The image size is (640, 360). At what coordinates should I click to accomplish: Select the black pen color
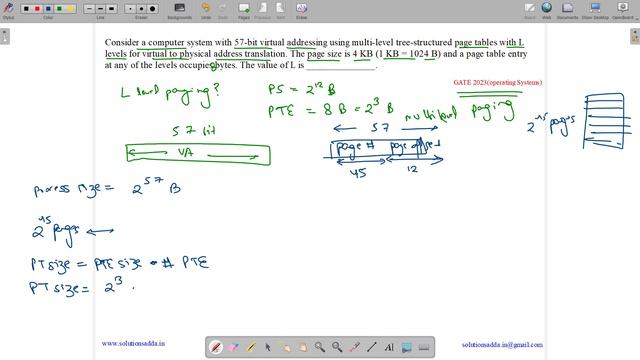pos(26,8)
